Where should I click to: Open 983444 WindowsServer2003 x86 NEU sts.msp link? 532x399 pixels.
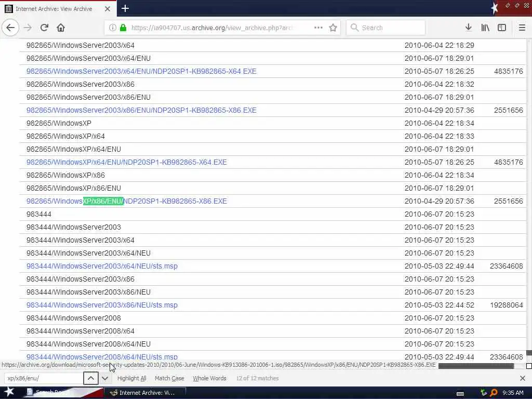tap(102, 305)
